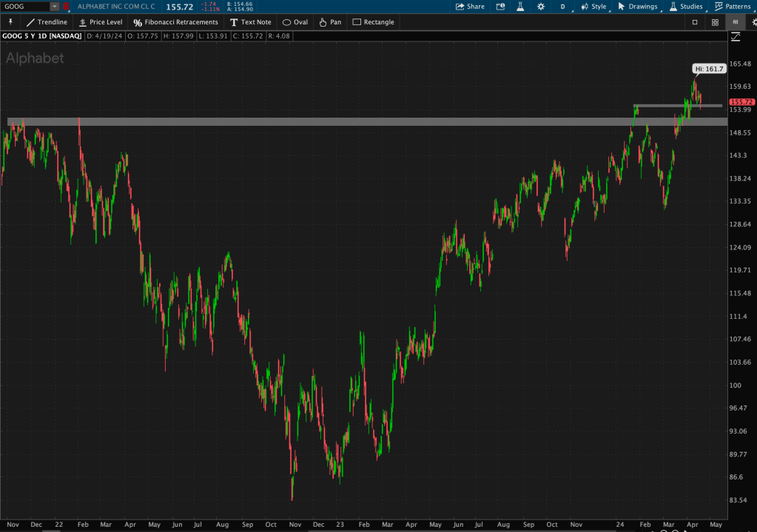Expand the GOOG symbol dropdown arrow
This screenshot has height=532, width=757.
click(55, 7)
